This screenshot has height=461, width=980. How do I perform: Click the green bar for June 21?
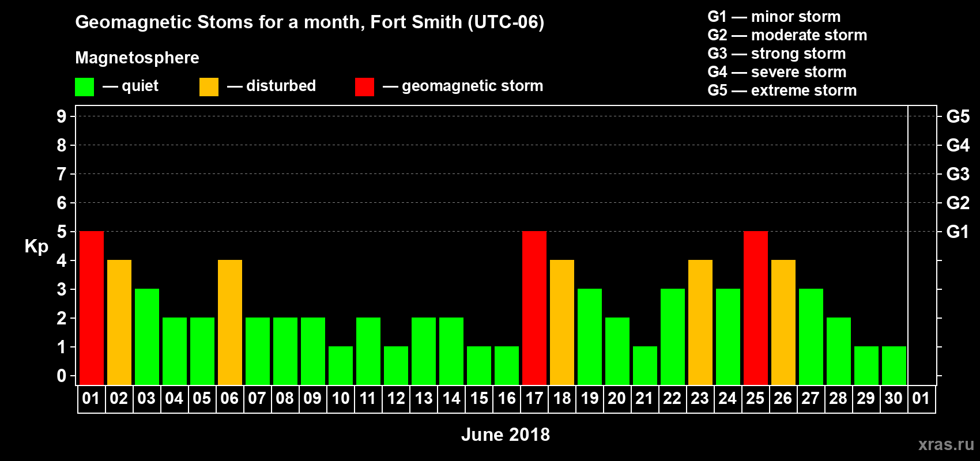(x=645, y=365)
